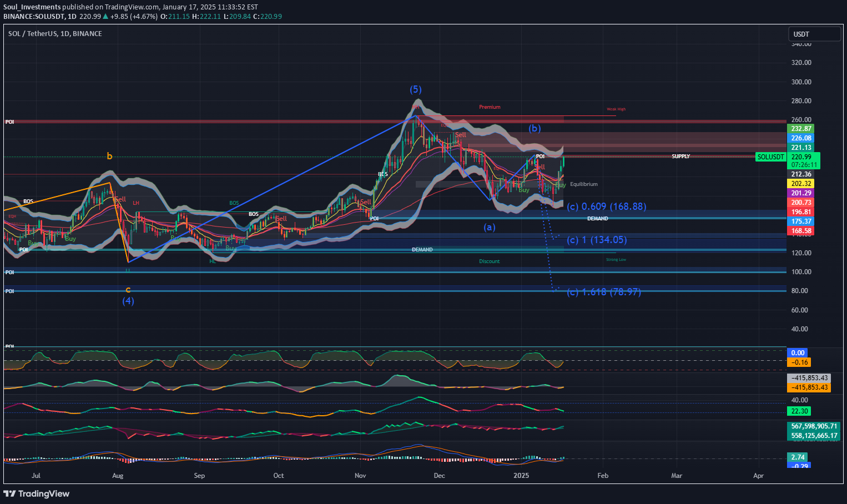This screenshot has height=504, width=847.
Task: Click the 221.13 green price label
Action: (x=801, y=148)
